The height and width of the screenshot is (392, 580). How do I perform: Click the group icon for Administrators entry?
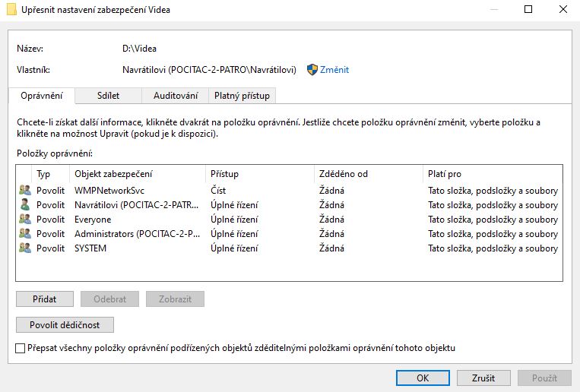[24, 234]
